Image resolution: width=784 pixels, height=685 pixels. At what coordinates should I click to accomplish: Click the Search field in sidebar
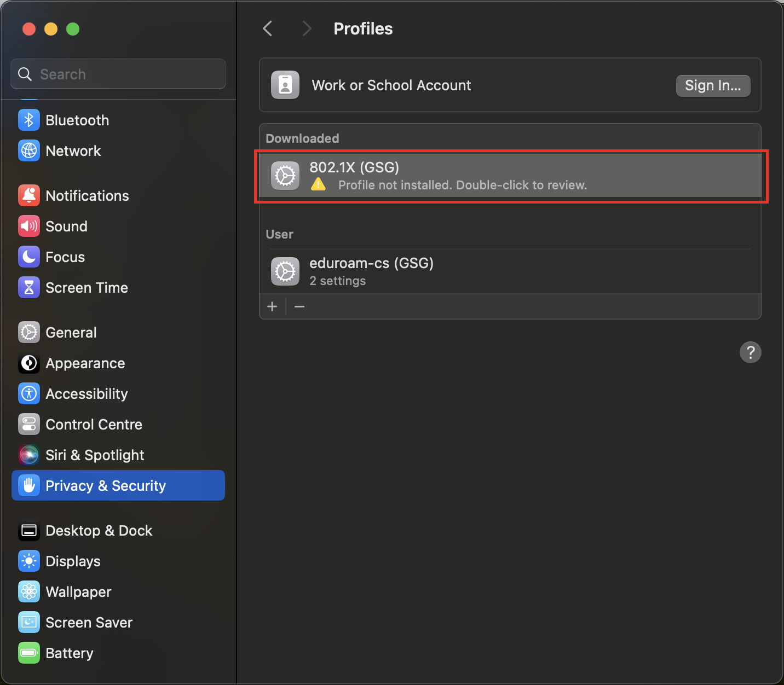click(x=118, y=74)
